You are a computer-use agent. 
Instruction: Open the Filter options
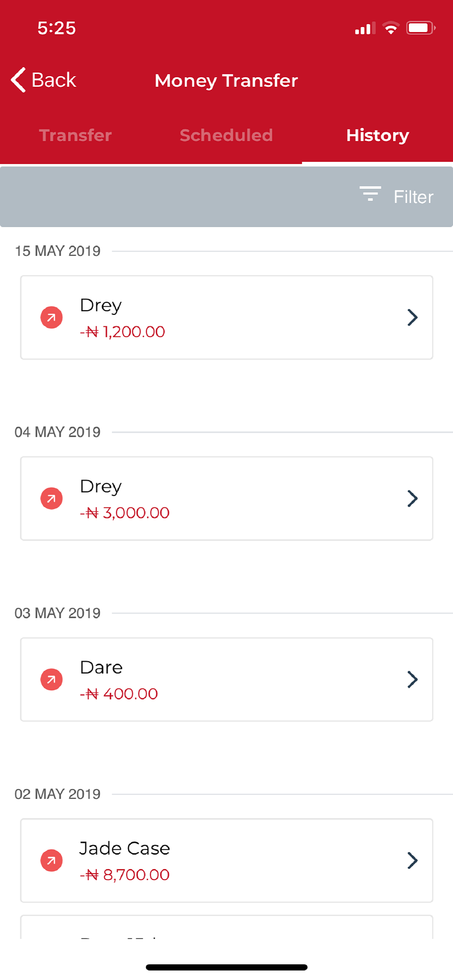click(413, 197)
